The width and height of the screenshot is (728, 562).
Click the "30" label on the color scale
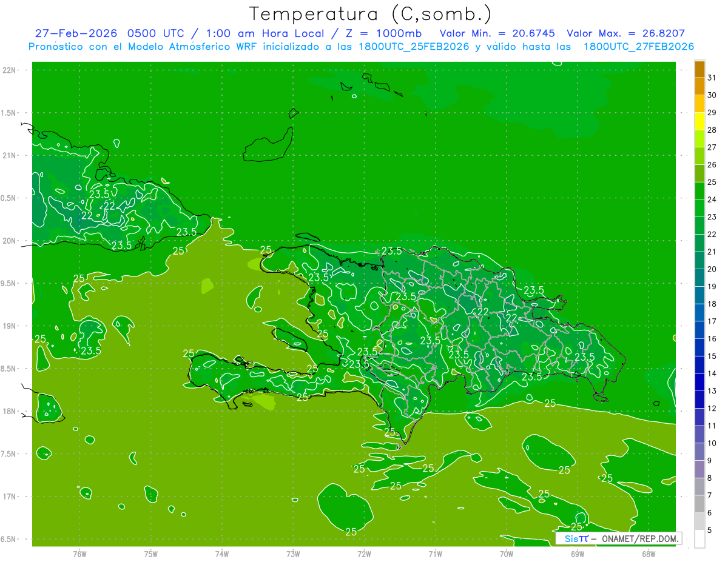pos(712,95)
